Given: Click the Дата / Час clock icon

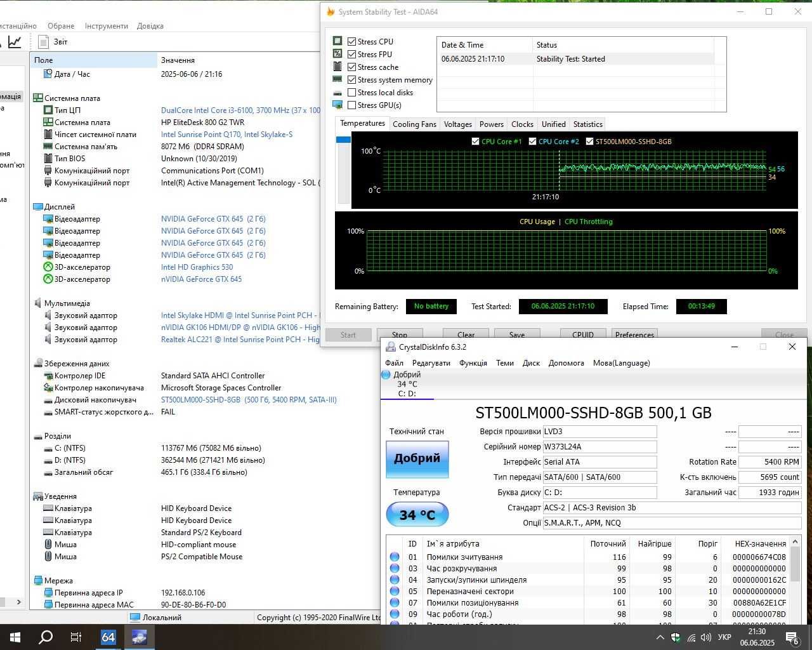Looking at the screenshot, I should [x=48, y=74].
